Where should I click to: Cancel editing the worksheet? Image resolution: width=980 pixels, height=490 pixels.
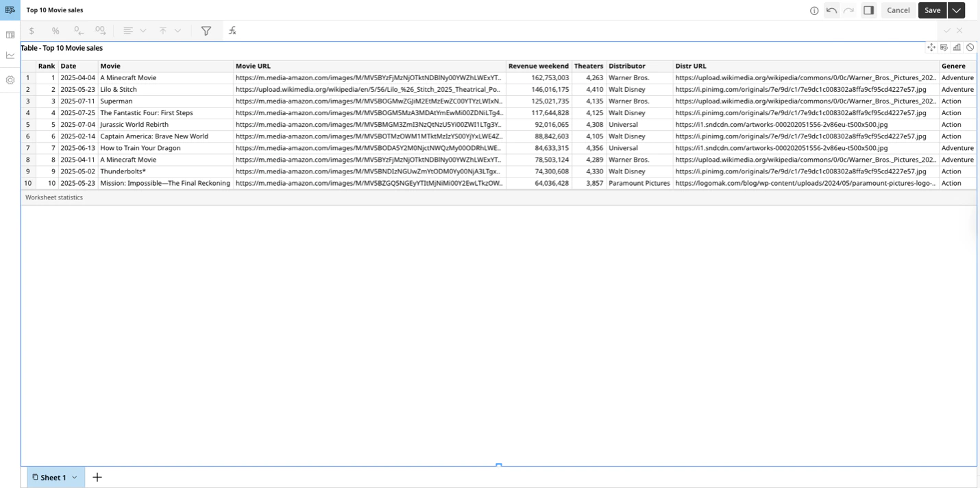pyautogui.click(x=898, y=10)
